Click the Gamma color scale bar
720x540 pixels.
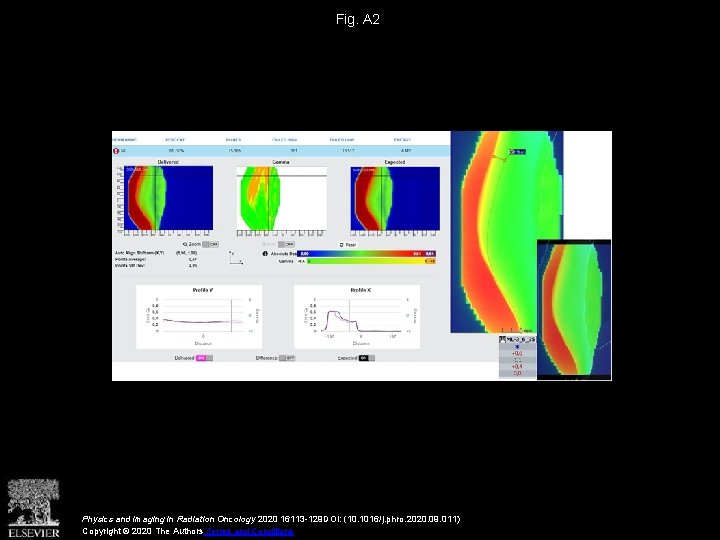pos(371,261)
